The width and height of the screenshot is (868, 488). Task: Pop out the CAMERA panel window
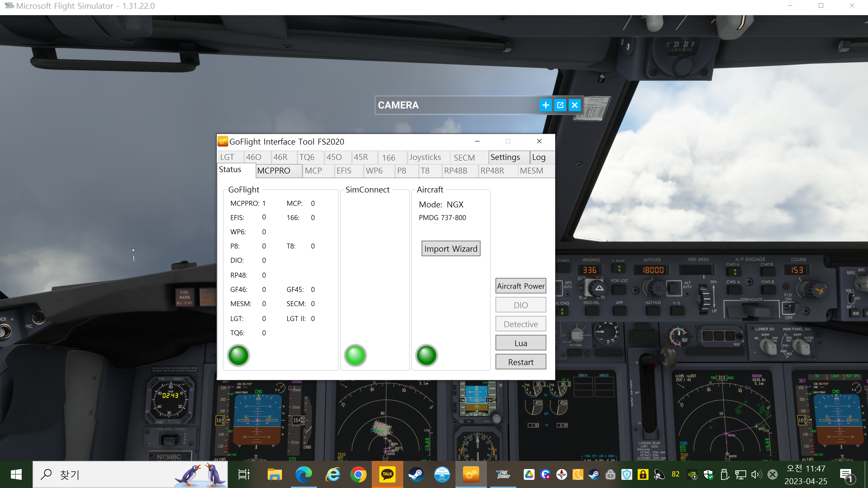[x=560, y=105]
